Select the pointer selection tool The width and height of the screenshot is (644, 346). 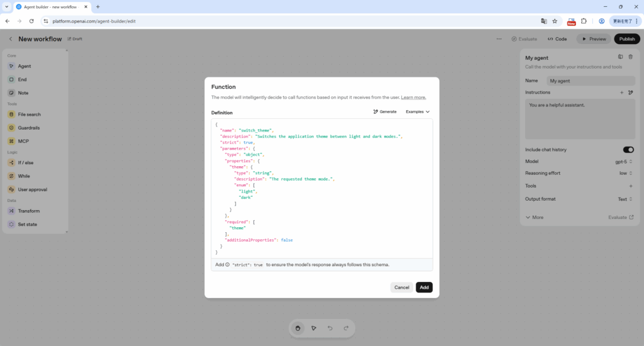pos(314,328)
